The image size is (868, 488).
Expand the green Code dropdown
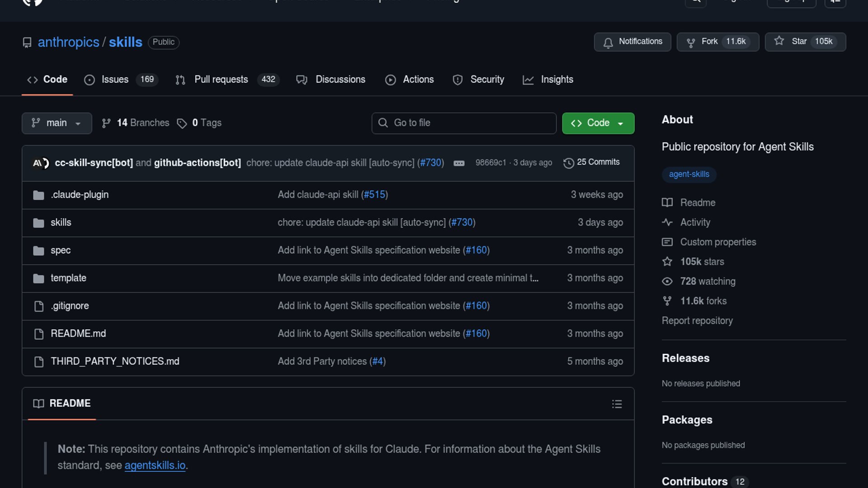tap(598, 123)
